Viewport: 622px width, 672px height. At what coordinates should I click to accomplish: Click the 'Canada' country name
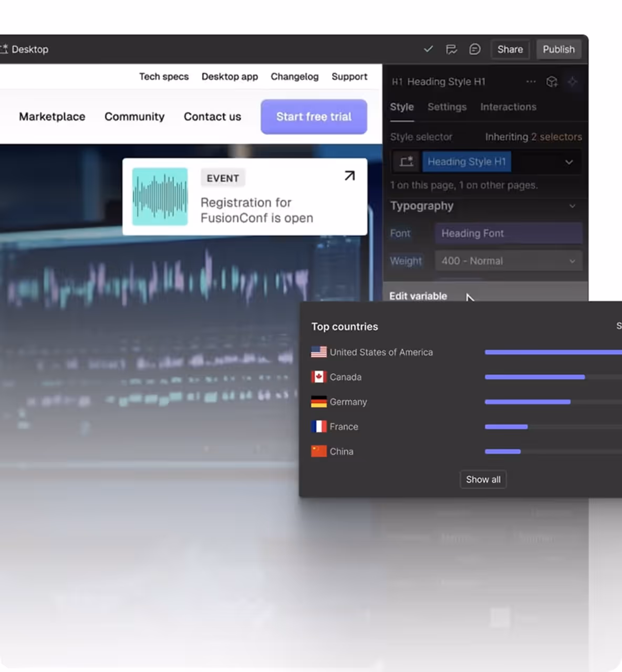point(346,377)
